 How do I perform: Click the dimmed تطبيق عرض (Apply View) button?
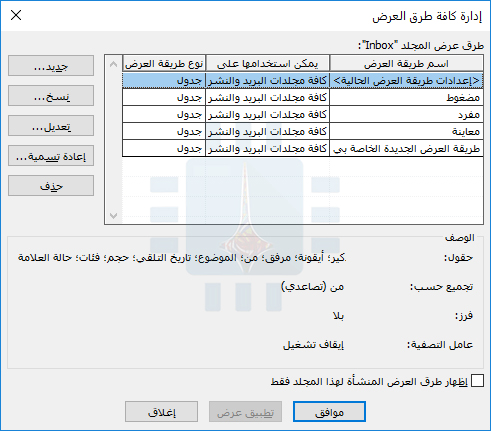coord(245,412)
